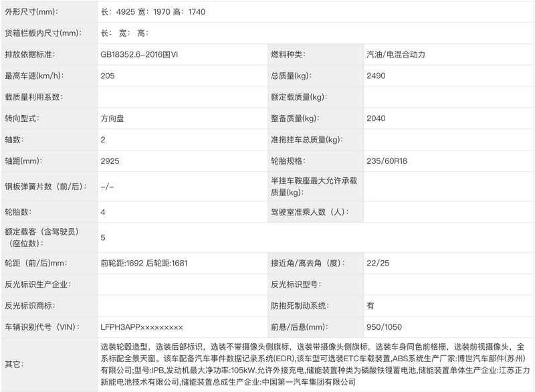The height and width of the screenshot is (392, 535).
Task: Click the 前轮距:1692 后轮距:1681 value
Action: tap(144, 264)
